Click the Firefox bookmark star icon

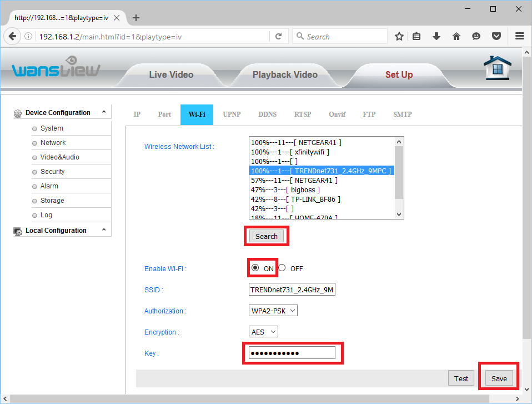(x=399, y=37)
